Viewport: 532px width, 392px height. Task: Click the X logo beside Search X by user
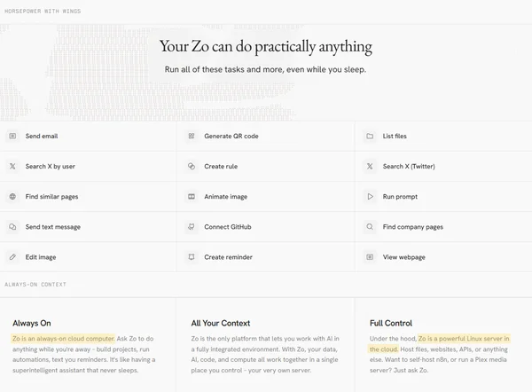pyautogui.click(x=12, y=166)
